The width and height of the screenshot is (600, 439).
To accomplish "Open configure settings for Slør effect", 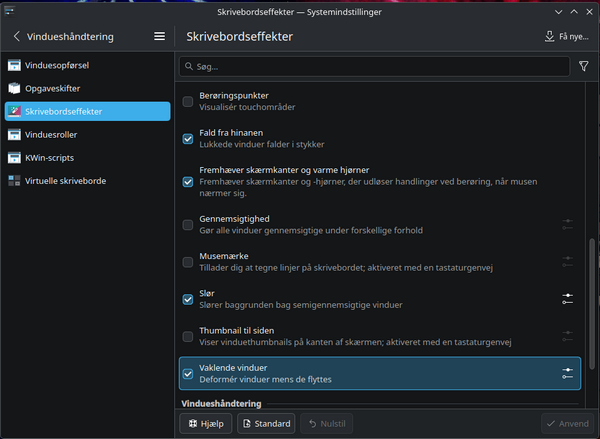I will point(567,298).
